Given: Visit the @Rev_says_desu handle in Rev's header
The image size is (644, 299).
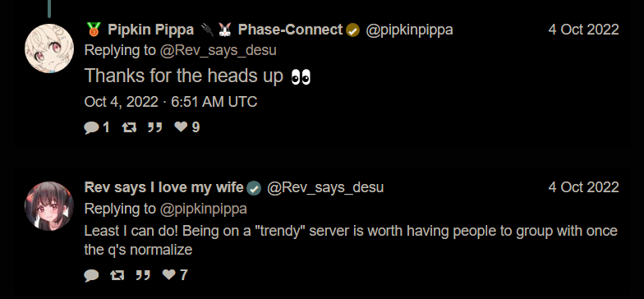Looking at the screenshot, I should point(325,187).
